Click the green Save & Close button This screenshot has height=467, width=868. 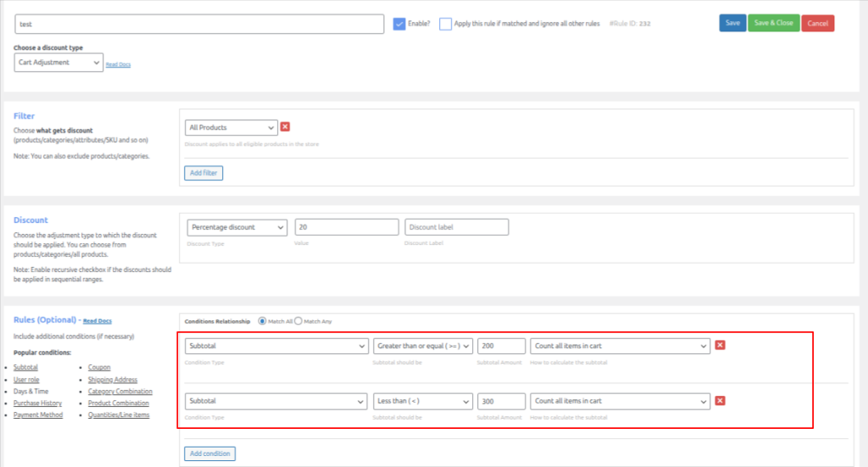tap(773, 23)
